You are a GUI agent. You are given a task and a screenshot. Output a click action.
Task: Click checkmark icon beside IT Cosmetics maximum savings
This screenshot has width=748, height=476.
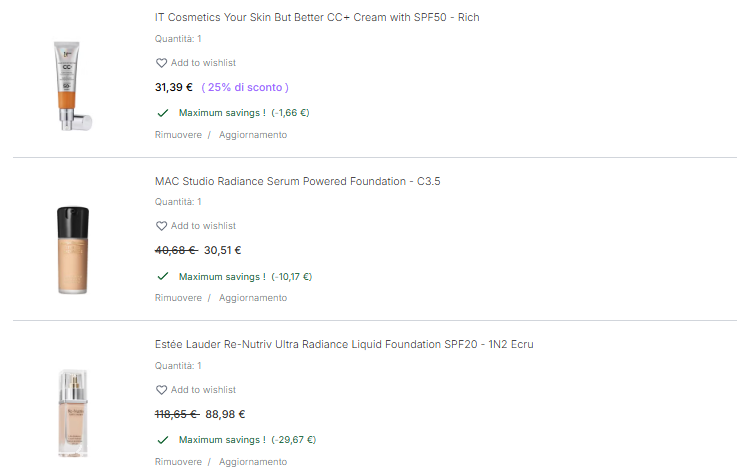163,113
